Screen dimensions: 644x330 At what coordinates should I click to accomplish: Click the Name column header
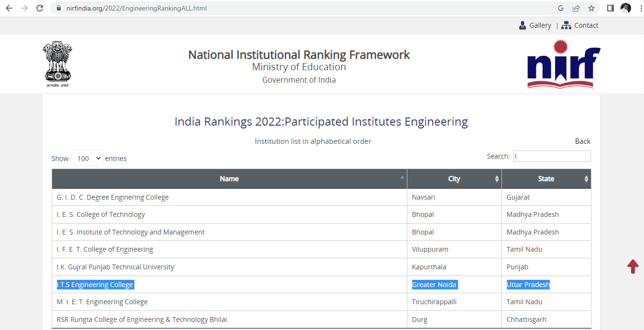229,179
